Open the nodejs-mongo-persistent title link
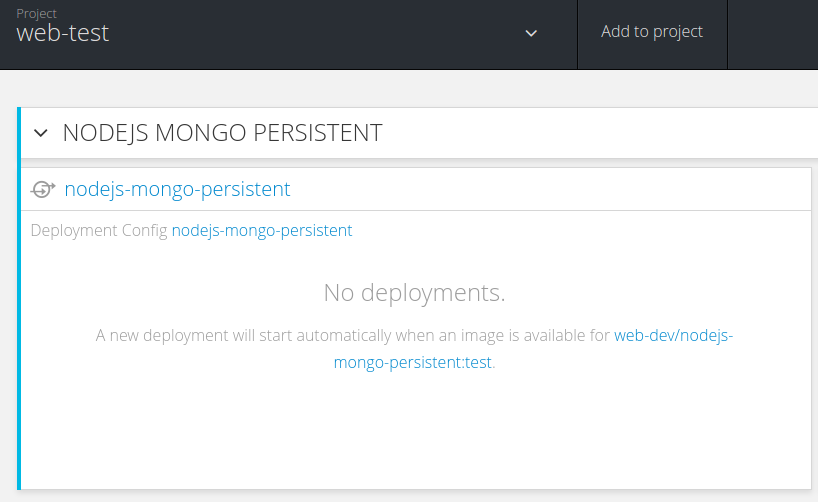818x502 pixels. click(177, 189)
